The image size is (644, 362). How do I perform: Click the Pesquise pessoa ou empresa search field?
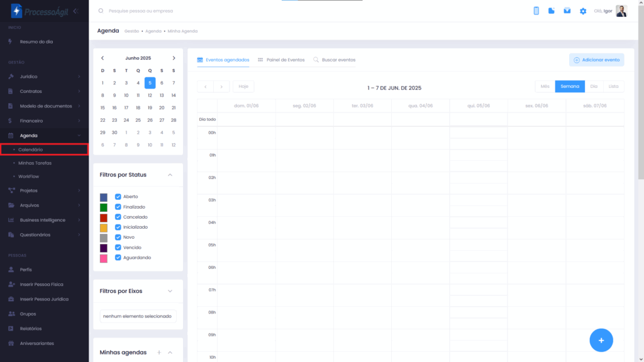point(141,11)
